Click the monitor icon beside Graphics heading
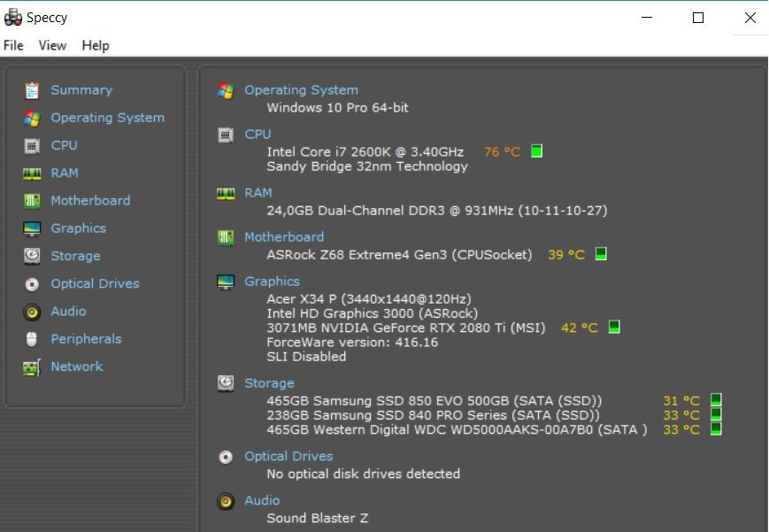The image size is (769, 532). (x=226, y=281)
